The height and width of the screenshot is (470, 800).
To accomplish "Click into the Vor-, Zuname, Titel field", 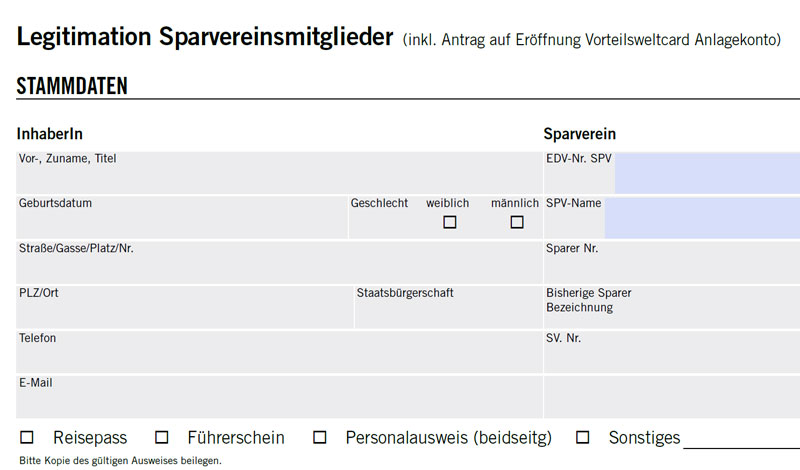I will pyautogui.click(x=278, y=176).
